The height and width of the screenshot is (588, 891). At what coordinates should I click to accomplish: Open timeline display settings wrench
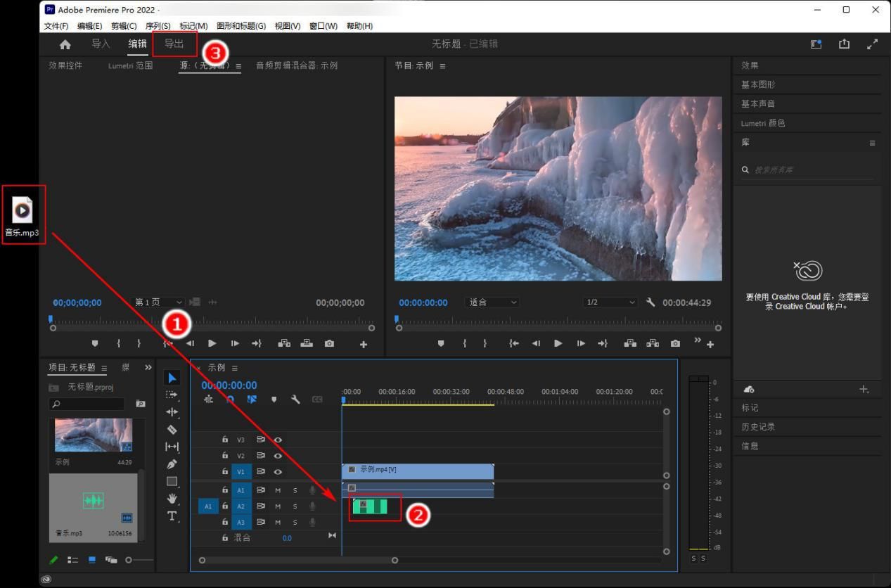(x=295, y=400)
